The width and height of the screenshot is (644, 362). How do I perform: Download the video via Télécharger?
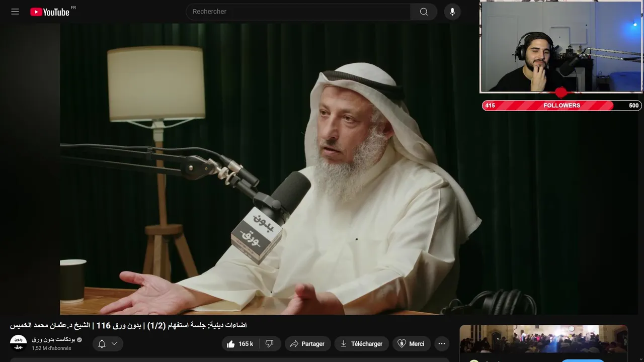point(361,344)
